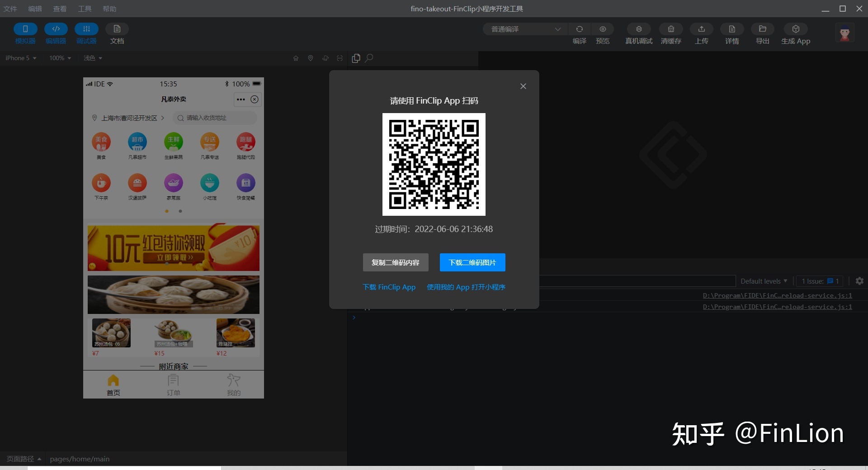Click the QR code image
The width and height of the screenshot is (868, 470).
pyautogui.click(x=434, y=164)
